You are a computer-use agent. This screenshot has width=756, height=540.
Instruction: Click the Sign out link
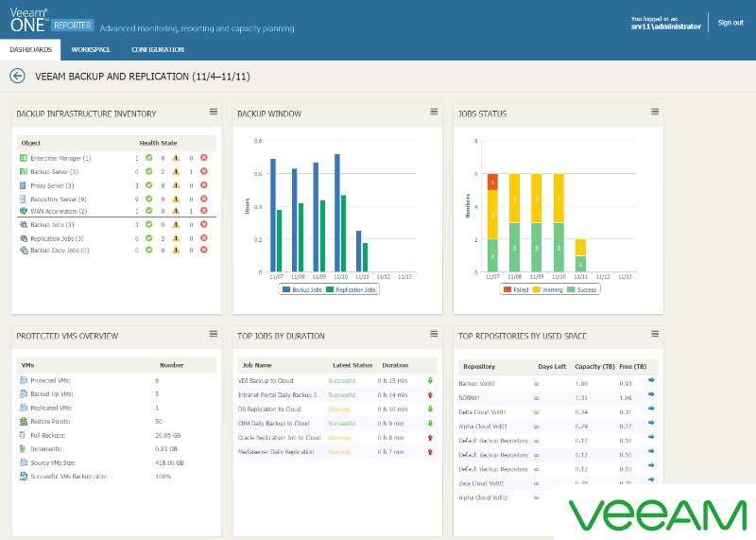click(x=730, y=23)
